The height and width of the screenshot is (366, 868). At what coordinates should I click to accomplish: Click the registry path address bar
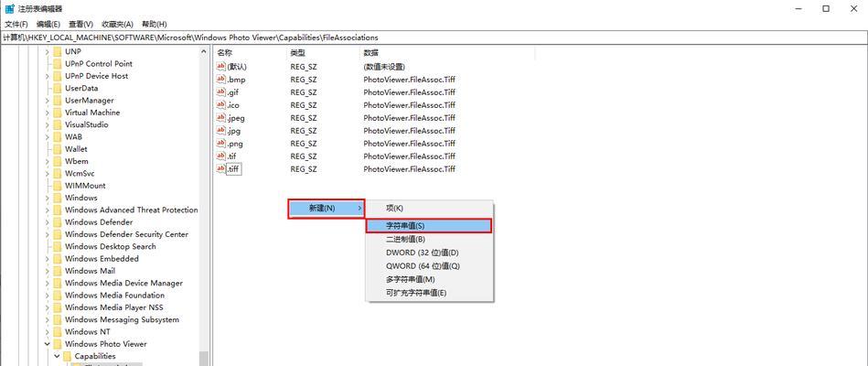click(x=434, y=38)
